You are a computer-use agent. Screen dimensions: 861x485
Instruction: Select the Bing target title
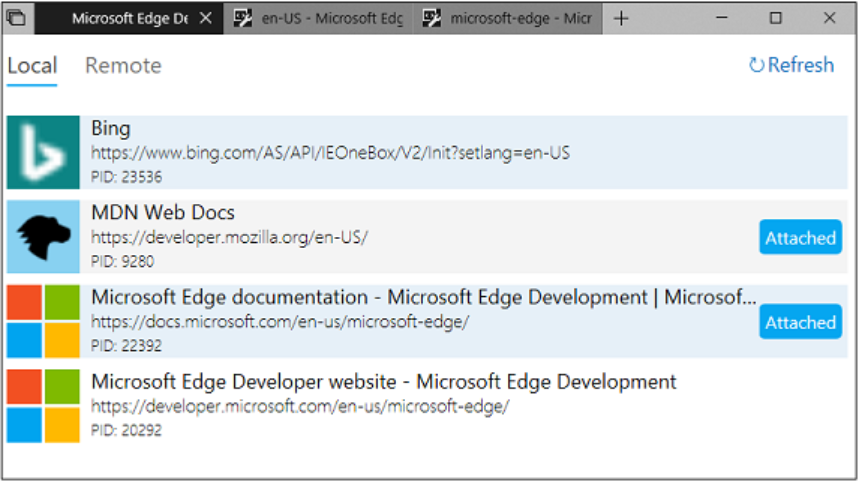(x=111, y=129)
